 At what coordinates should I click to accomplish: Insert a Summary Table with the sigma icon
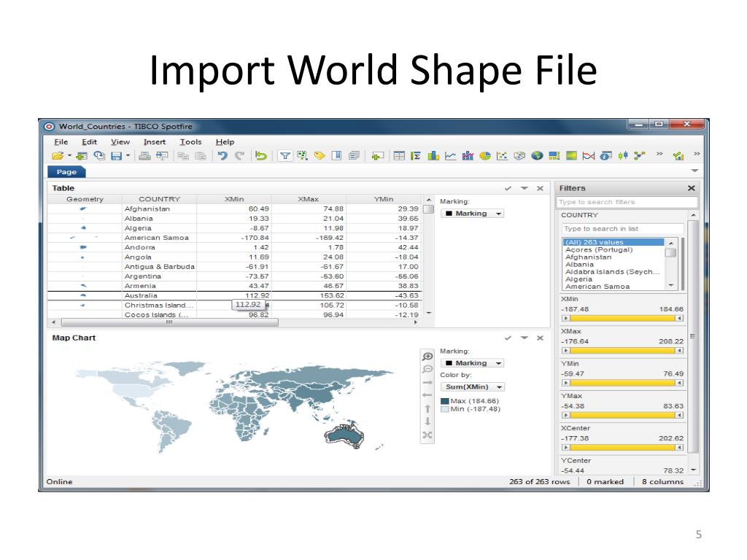coord(416,156)
